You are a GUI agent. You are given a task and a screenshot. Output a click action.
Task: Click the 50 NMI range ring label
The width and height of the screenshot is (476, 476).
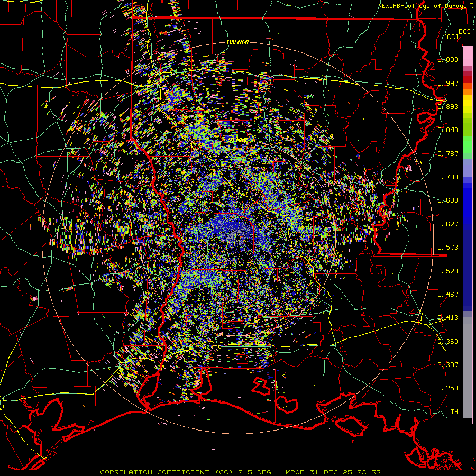237,140
